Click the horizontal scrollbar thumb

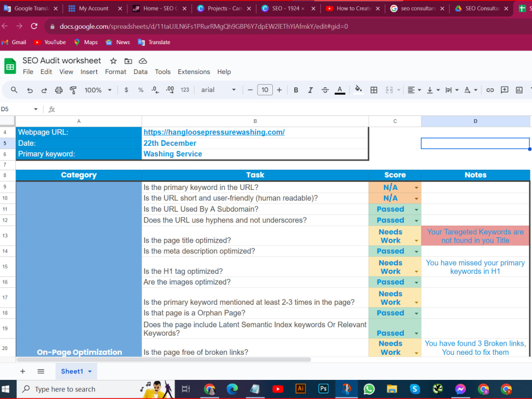click(x=163, y=359)
